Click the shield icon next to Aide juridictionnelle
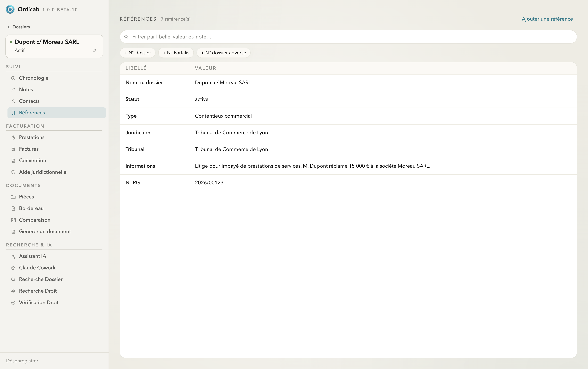 tap(13, 172)
